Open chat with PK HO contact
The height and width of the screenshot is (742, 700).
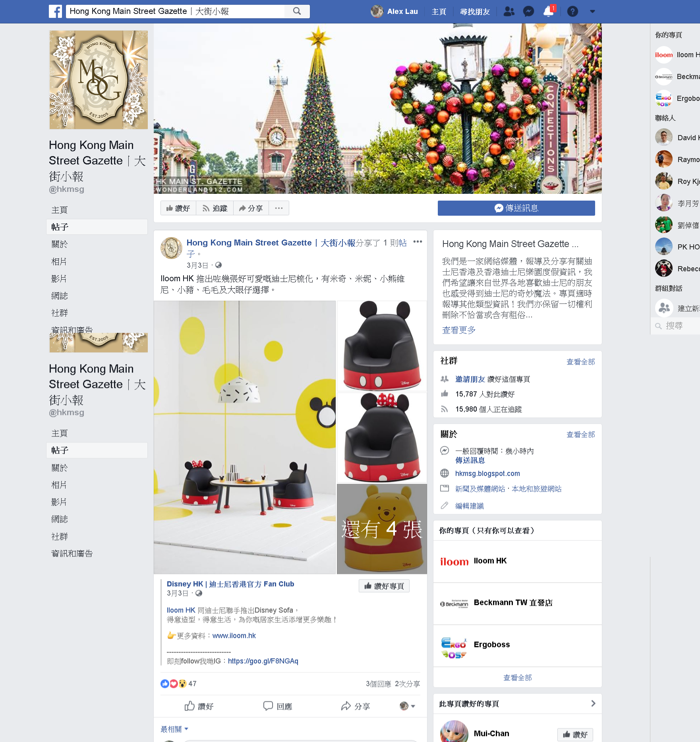point(677,247)
